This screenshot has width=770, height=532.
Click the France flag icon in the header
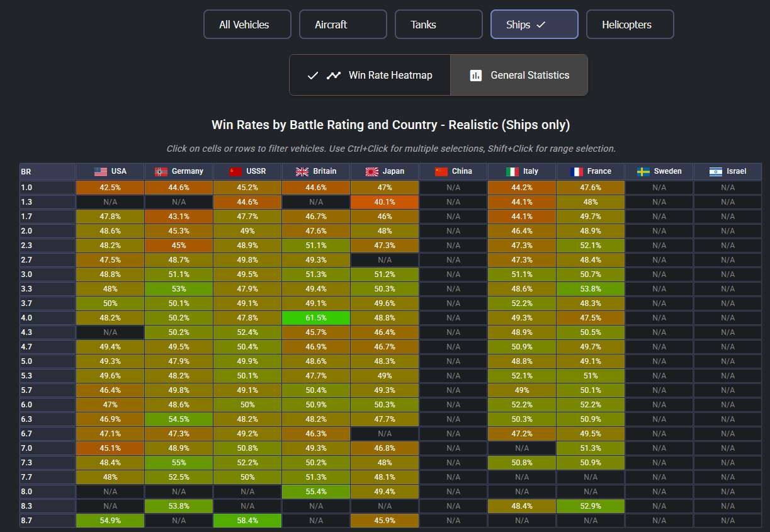(576, 171)
